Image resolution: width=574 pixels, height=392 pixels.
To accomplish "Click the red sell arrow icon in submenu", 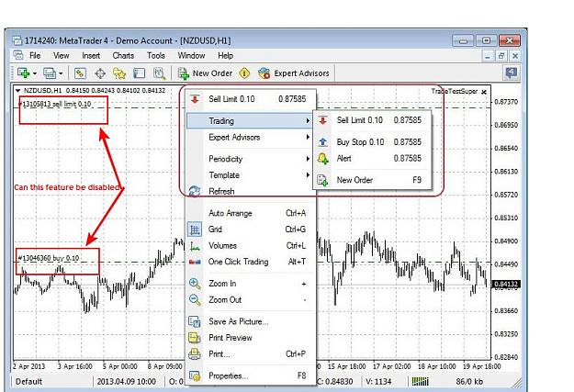I will [323, 120].
